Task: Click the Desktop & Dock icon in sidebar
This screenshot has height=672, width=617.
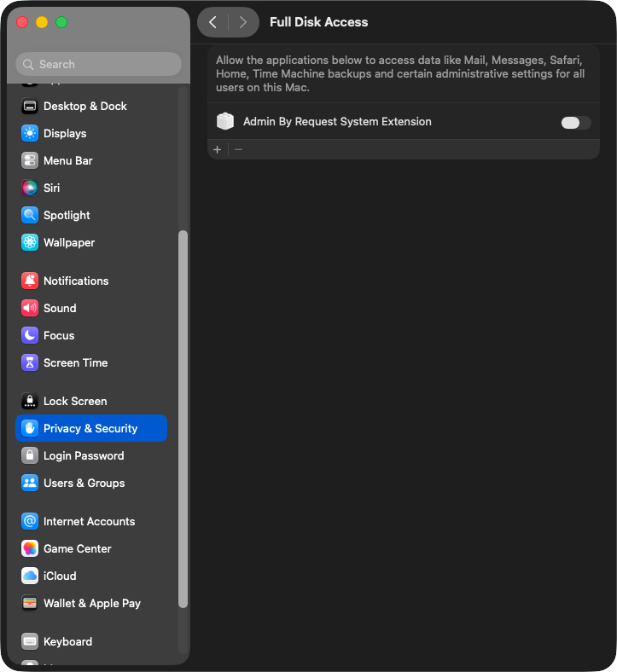Action: coord(30,107)
